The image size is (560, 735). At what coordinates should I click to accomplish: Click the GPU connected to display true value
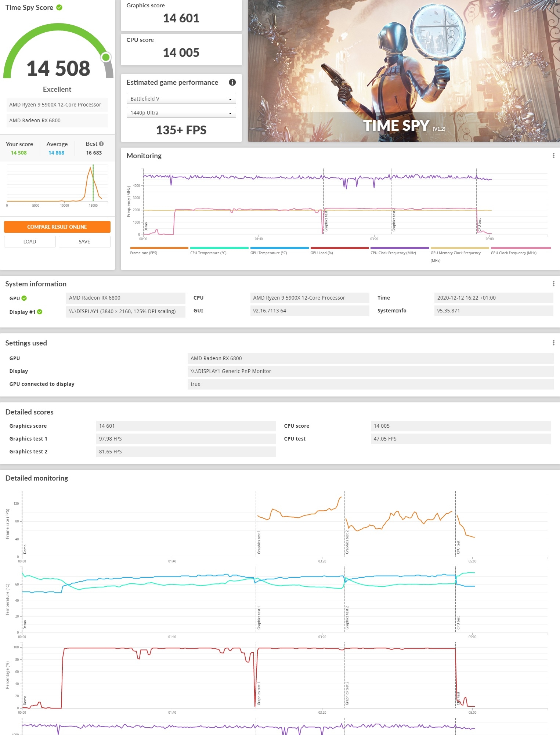pos(371,384)
